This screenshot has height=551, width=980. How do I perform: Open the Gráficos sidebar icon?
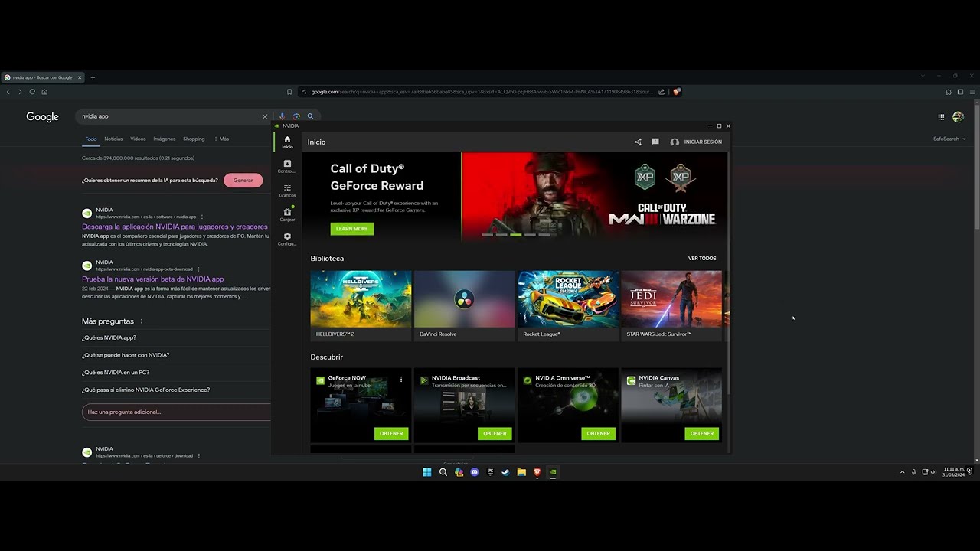287,191
